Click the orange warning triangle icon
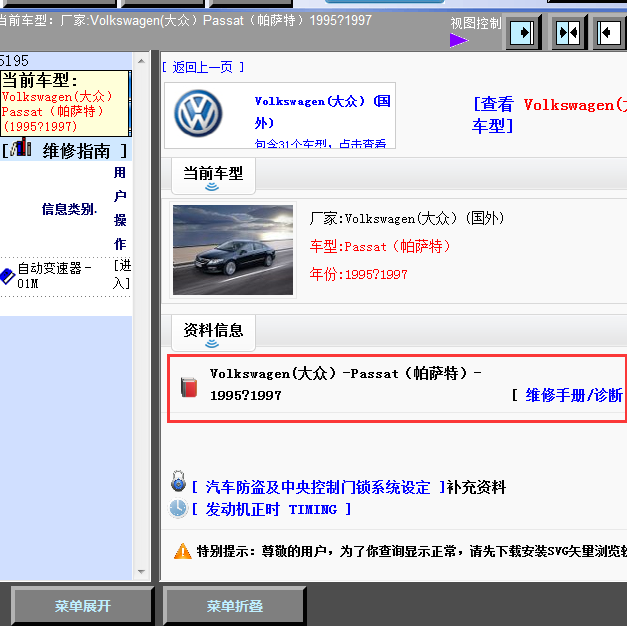 183,551
